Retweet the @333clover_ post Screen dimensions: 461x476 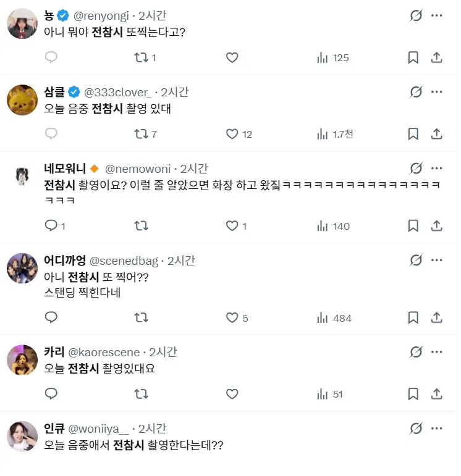click(x=145, y=134)
